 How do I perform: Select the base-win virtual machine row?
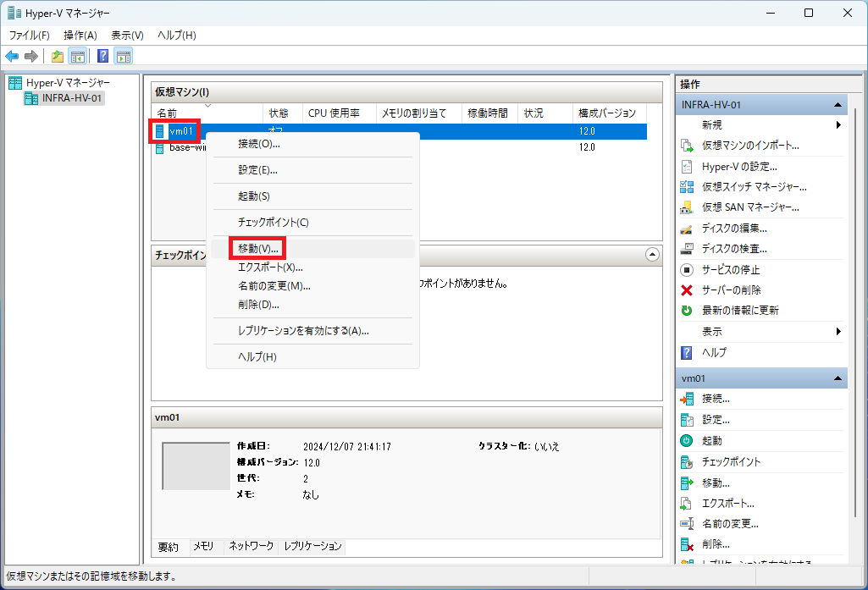(x=399, y=147)
